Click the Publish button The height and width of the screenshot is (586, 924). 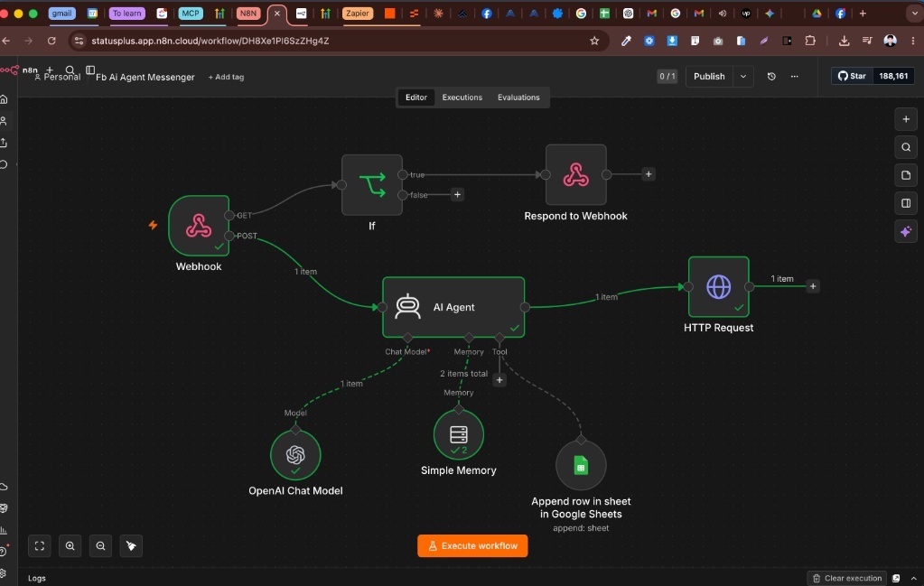pos(709,77)
